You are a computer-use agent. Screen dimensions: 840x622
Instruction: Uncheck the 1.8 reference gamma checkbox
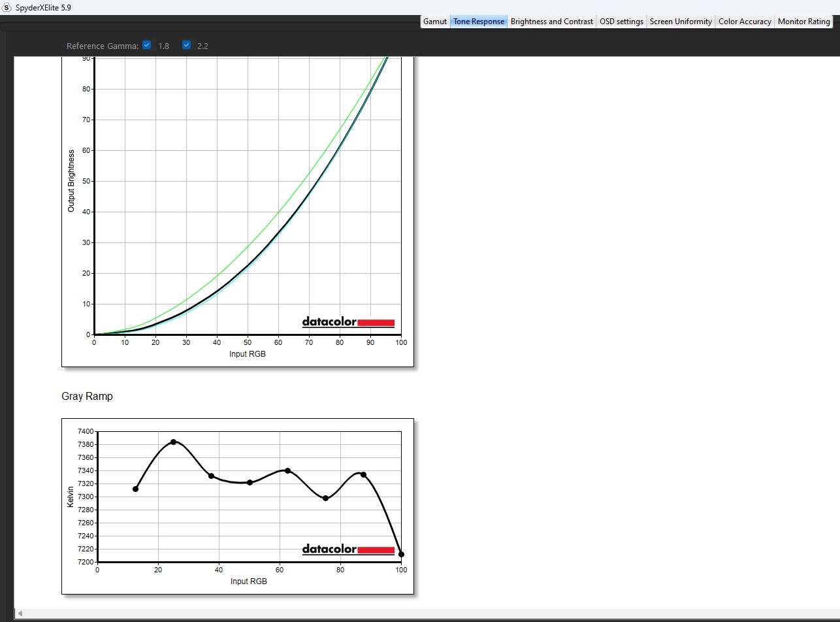click(147, 45)
